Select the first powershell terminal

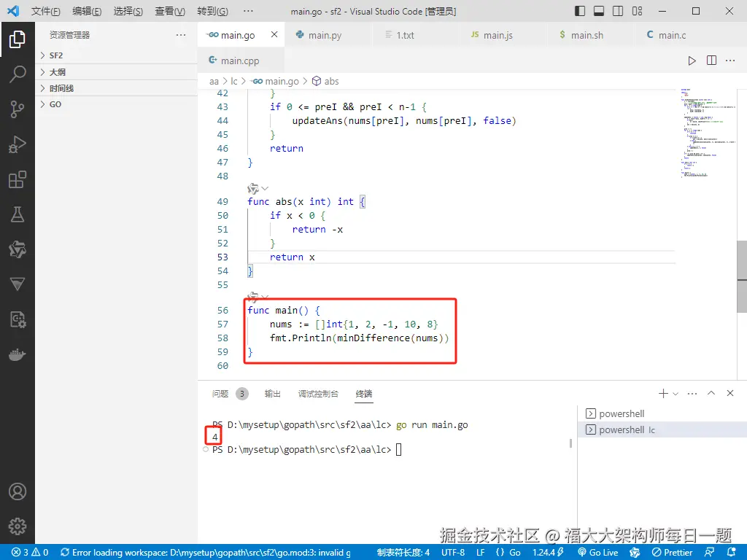click(x=662, y=413)
